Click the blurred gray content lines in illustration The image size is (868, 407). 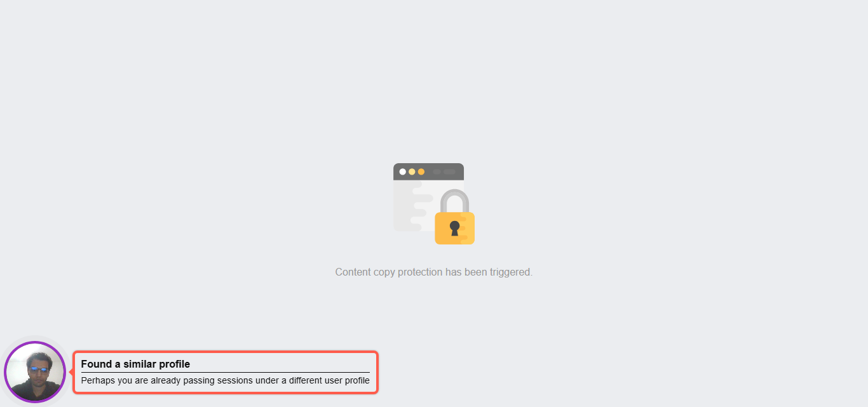coord(414,206)
